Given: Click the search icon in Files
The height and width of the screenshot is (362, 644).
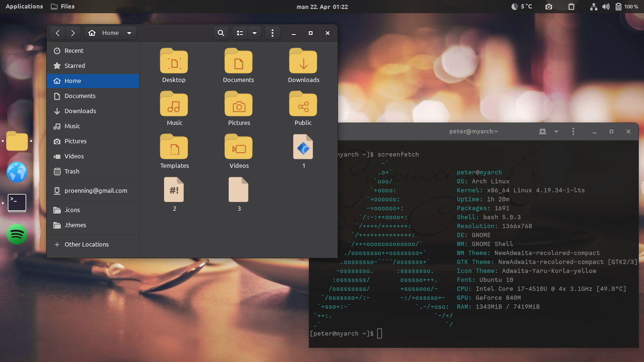Looking at the screenshot, I should tap(221, 33).
